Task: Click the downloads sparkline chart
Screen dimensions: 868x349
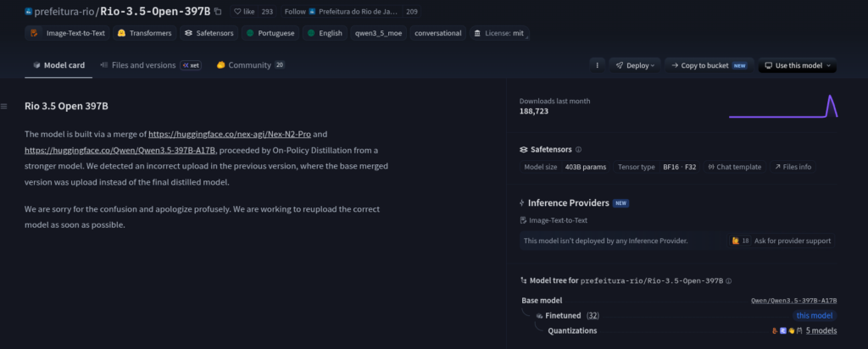Action: tap(782, 106)
